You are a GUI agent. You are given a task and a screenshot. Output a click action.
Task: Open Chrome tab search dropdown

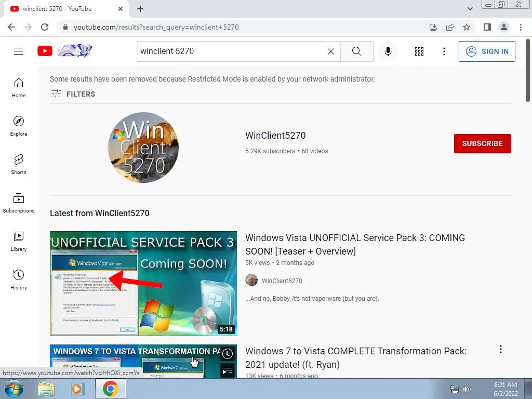(470, 9)
